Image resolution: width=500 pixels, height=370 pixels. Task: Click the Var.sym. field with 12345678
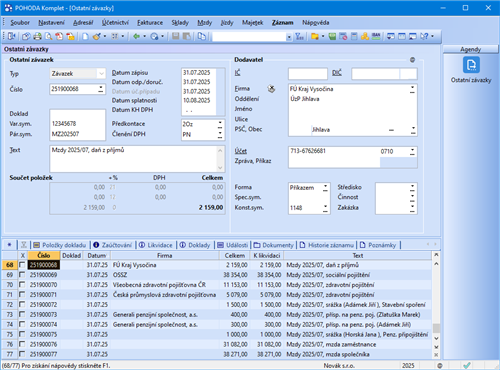(77, 124)
